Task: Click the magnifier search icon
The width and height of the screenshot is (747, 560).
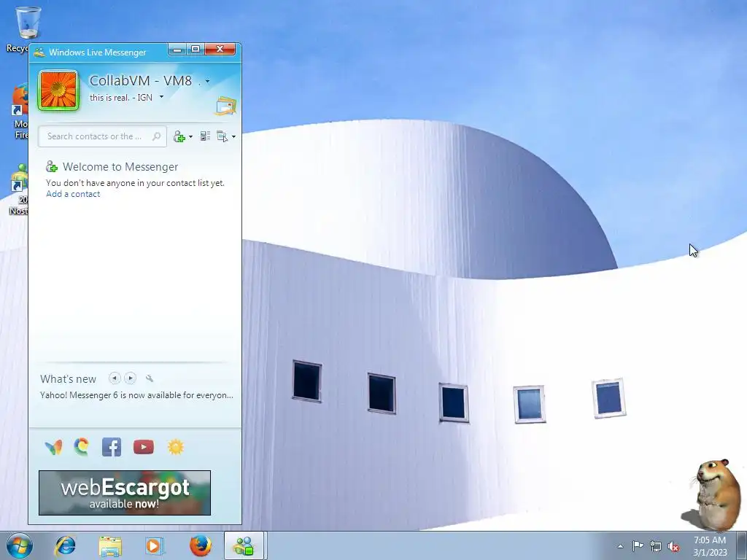Action: (x=156, y=136)
